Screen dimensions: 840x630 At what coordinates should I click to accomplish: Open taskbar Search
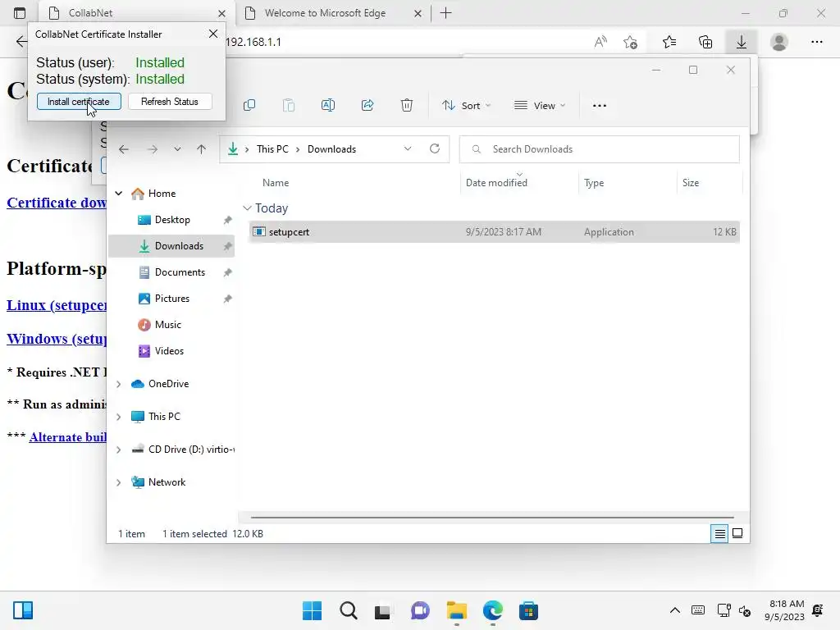348,610
